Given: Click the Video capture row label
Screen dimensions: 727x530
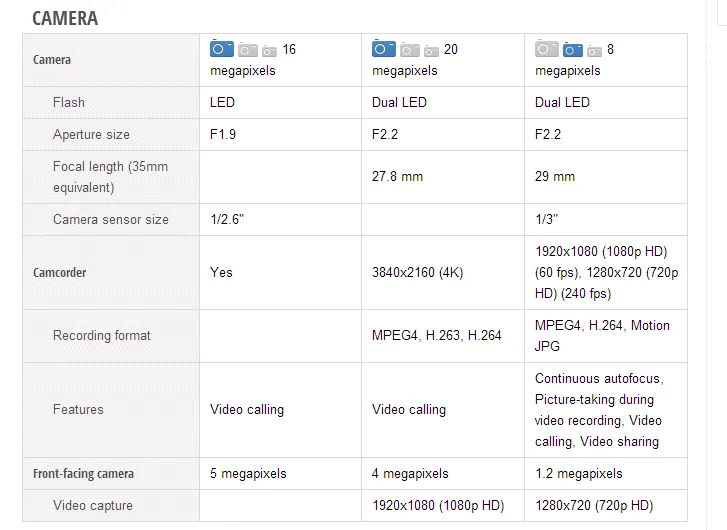Looking at the screenshot, I should (93, 505).
